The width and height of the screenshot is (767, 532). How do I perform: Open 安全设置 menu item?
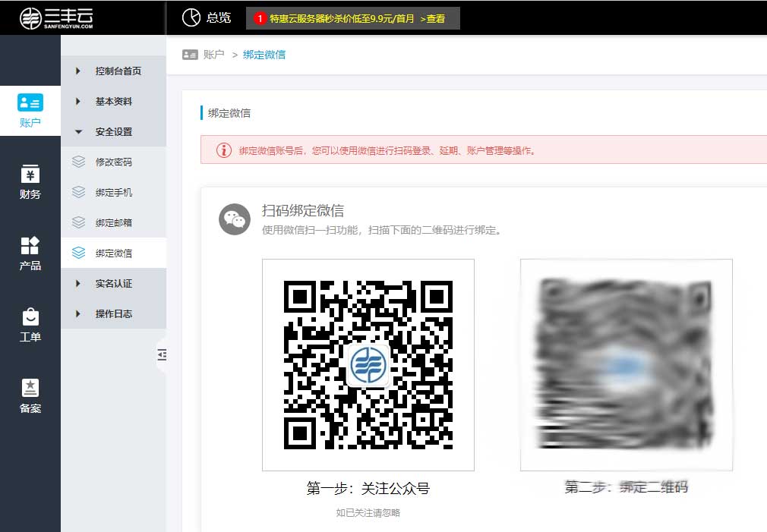113,131
